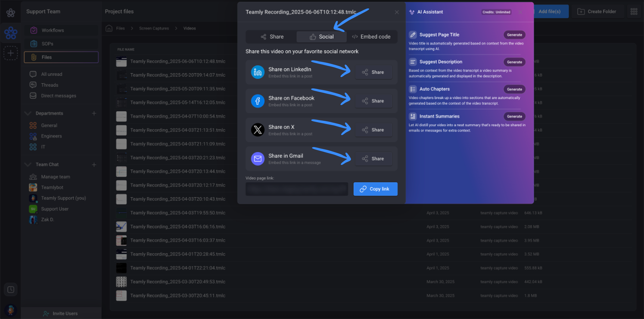Open the user avatar at bottom left
The width and height of the screenshot is (644, 319).
tap(10, 310)
